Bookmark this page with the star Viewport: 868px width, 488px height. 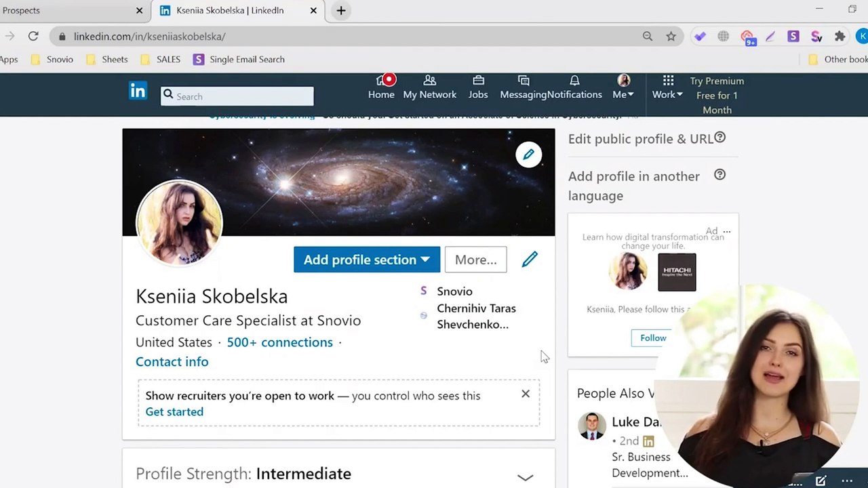tap(671, 37)
